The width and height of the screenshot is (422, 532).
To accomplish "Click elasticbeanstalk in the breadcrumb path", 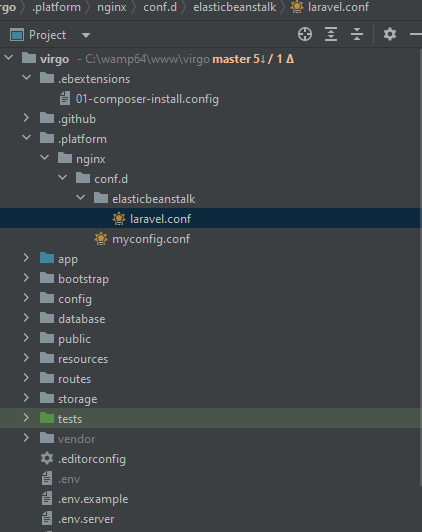I will coord(234,7).
